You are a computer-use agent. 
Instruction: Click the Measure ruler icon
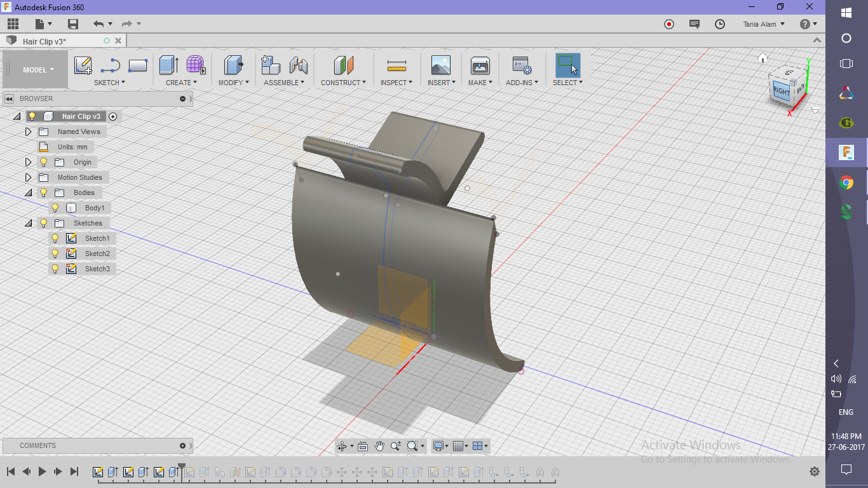(397, 65)
